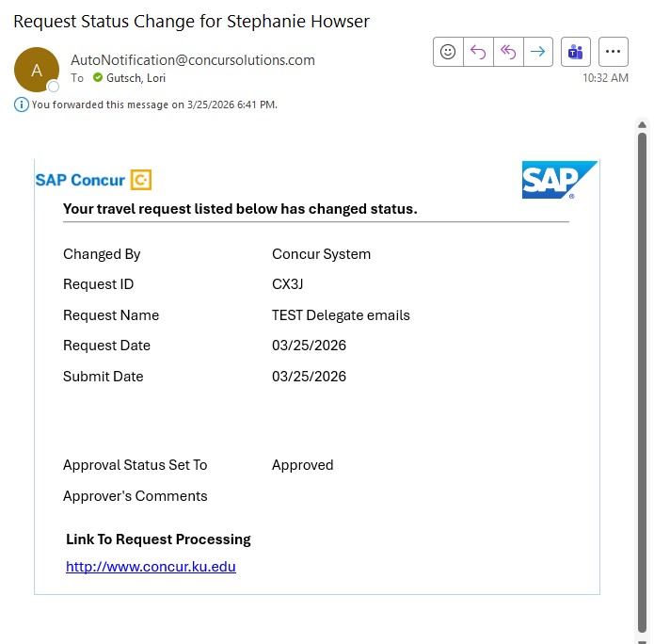
Task: Click recipient name Gutsch, Lori
Action: [x=136, y=78]
